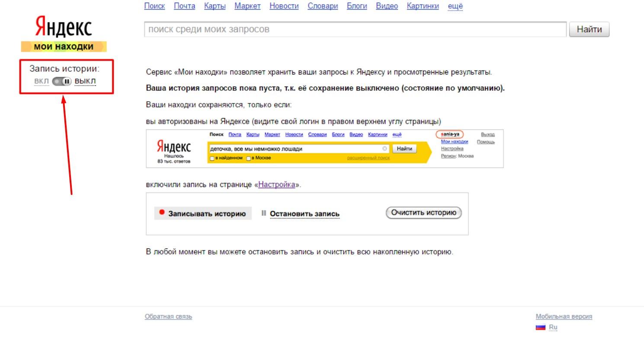The image size is (644, 351).
Task: Open the 'Обратная связь' feedback link
Action: click(x=168, y=317)
